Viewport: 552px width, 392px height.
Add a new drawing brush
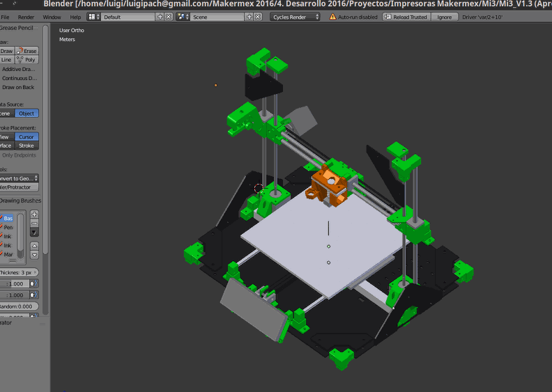34,214
